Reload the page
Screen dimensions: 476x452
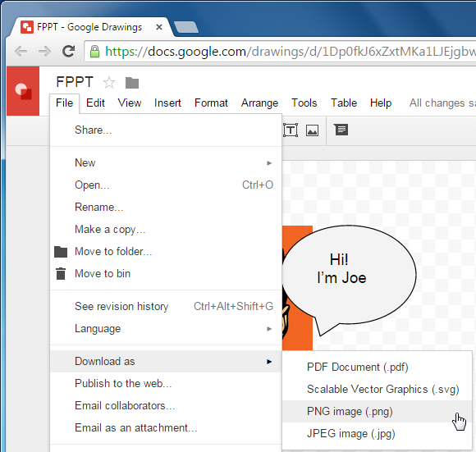(68, 51)
